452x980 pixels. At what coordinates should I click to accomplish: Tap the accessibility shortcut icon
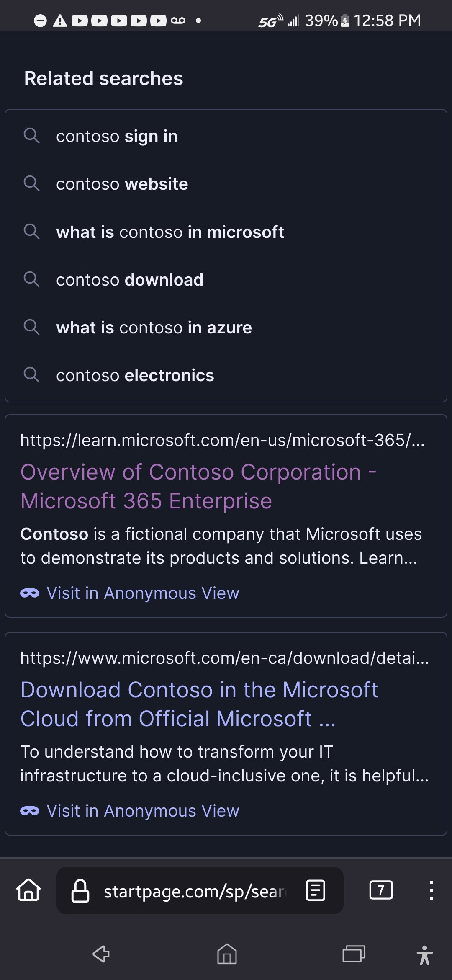pos(424,955)
